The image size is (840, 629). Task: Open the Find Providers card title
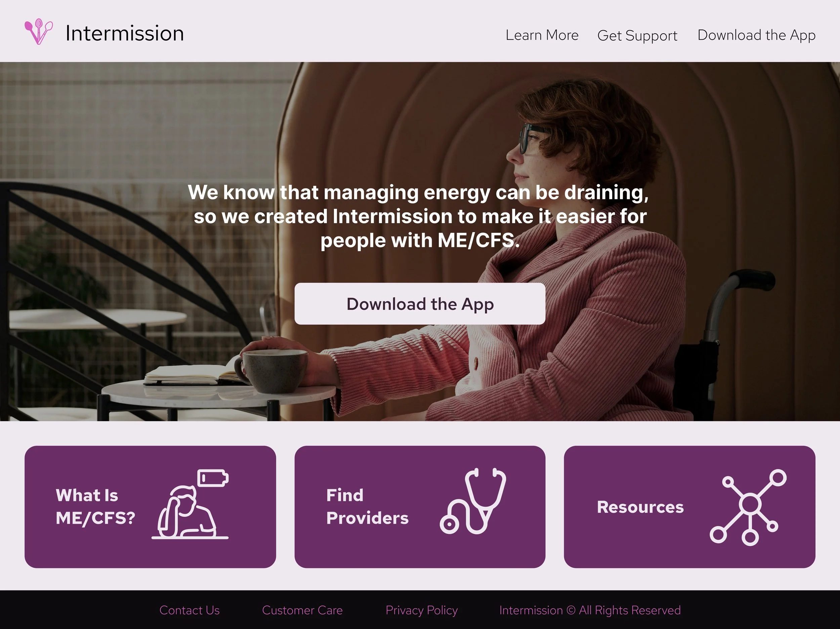pyautogui.click(x=367, y=507)
